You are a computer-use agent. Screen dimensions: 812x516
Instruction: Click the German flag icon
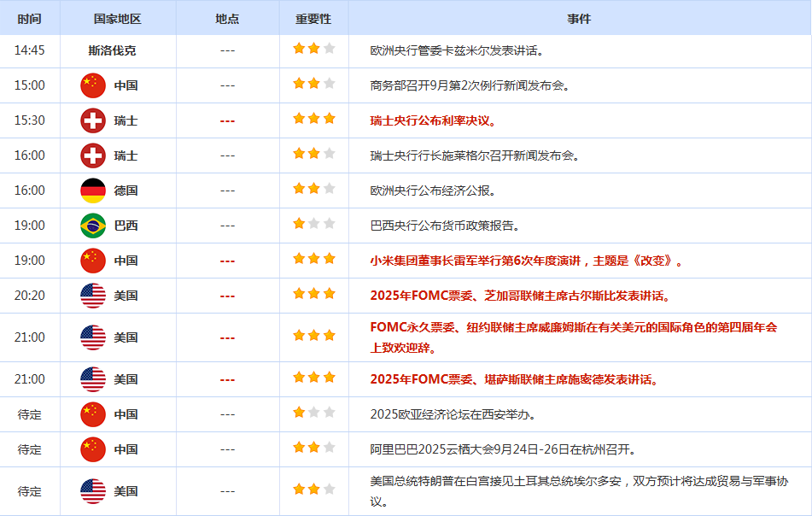[93, 191]
